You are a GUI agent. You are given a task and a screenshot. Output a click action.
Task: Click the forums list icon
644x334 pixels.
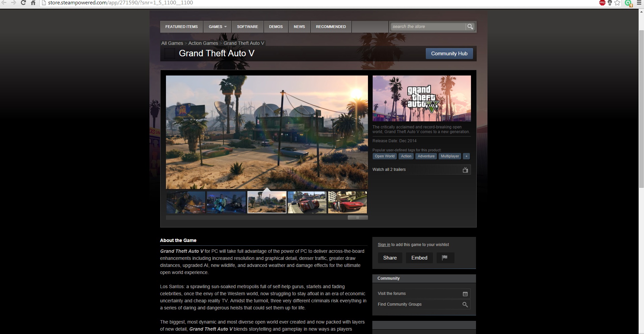pos(465,294)
